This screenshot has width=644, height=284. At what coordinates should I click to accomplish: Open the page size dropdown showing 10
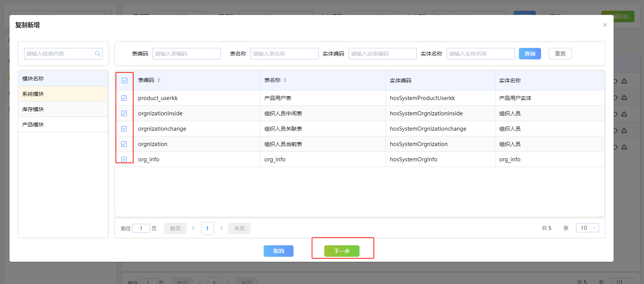coord(587,228)
